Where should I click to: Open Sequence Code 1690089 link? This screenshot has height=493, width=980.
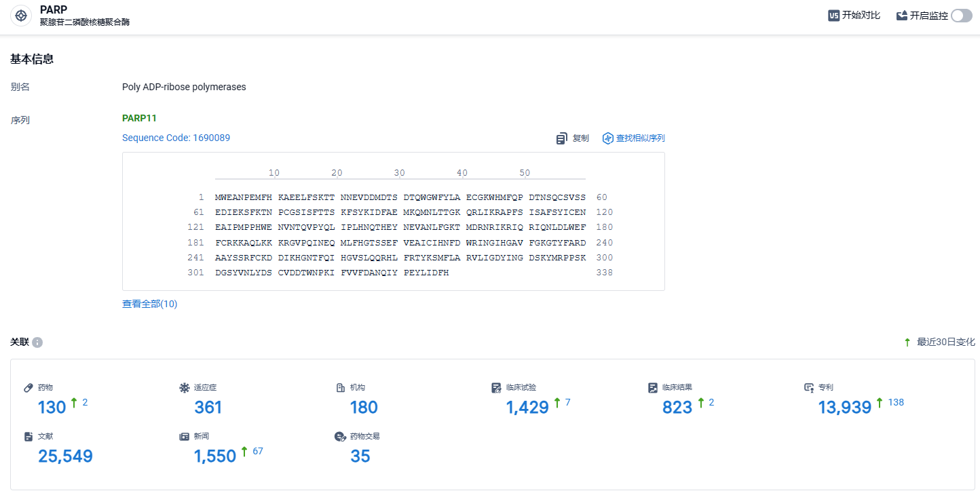pyautogui.click(x=176, y=138)
